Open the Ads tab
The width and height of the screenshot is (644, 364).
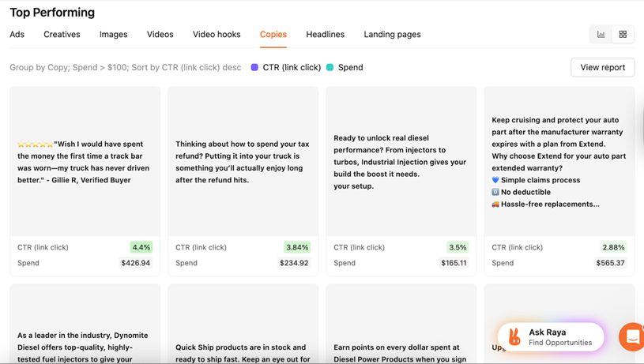(17, 35)
